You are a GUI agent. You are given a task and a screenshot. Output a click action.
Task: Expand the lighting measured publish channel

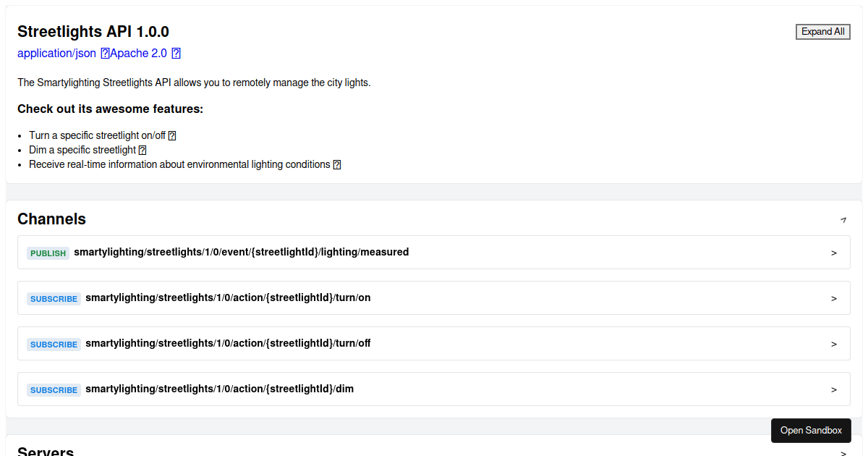(835, 252)
